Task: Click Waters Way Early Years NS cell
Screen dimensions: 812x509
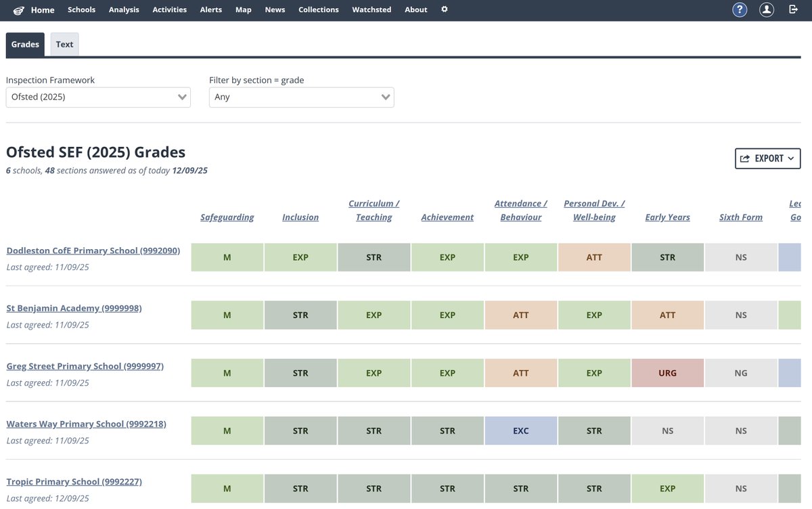Action: point(668,430)
